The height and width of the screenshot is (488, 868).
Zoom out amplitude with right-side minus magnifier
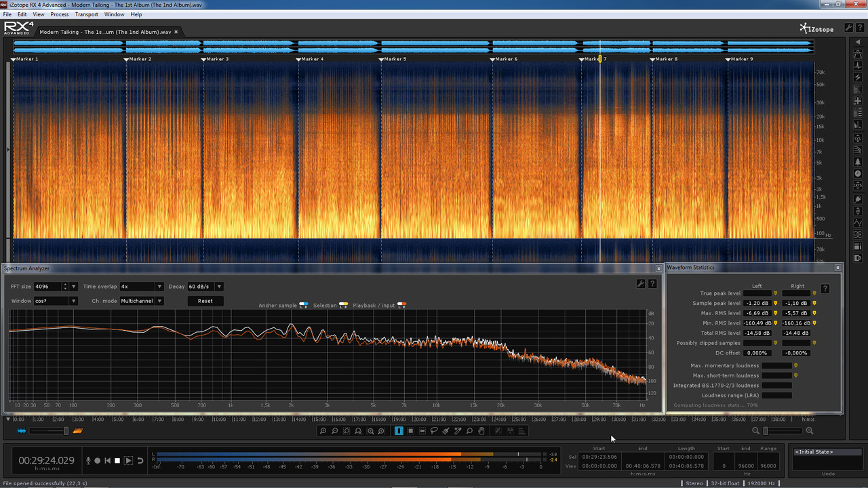click(755, 431)
